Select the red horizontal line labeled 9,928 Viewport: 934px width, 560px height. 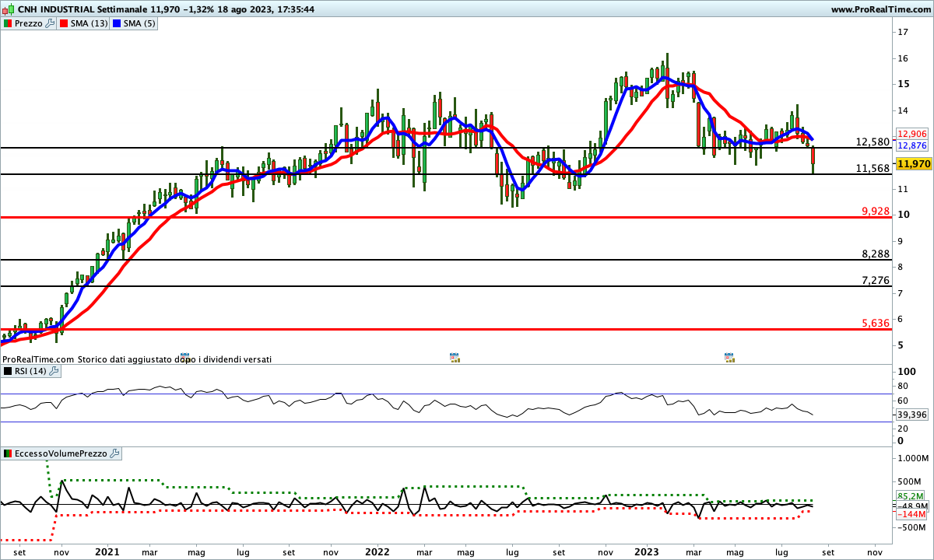click(x=444, y=217)
